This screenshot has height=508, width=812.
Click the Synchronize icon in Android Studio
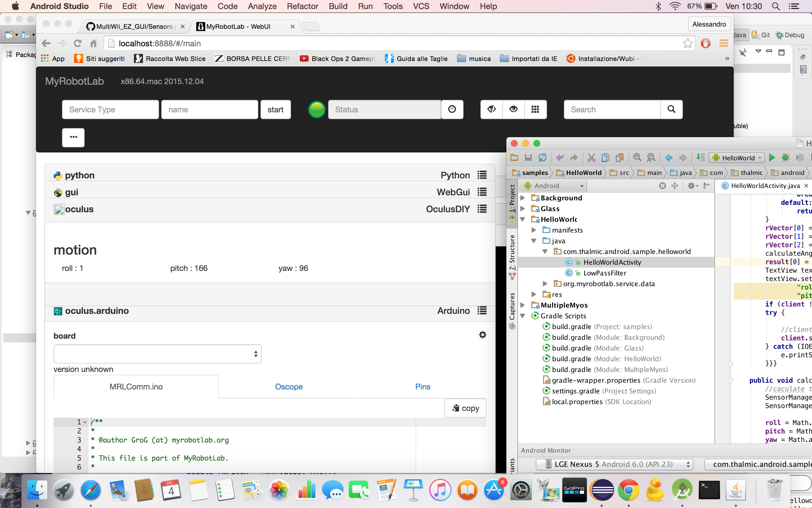(x=542, y=157)
